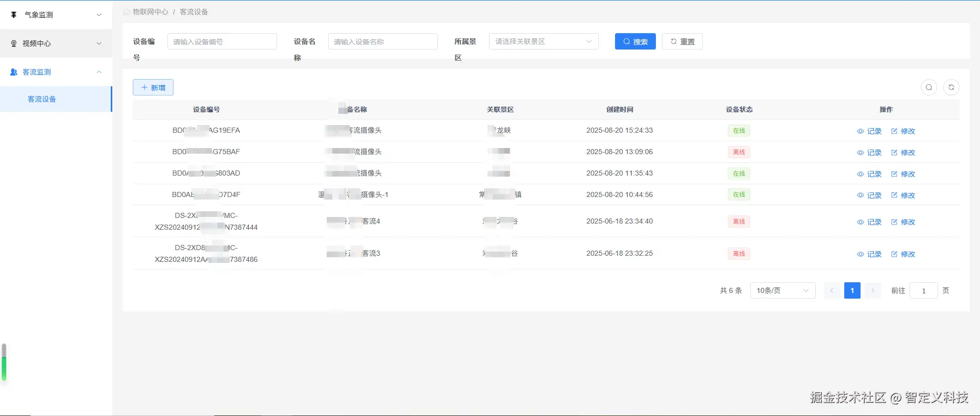The image size is (980, 416).
Task: Click 修改 for row 2025-06-18 23:34:40
Action: coord(903,222)
